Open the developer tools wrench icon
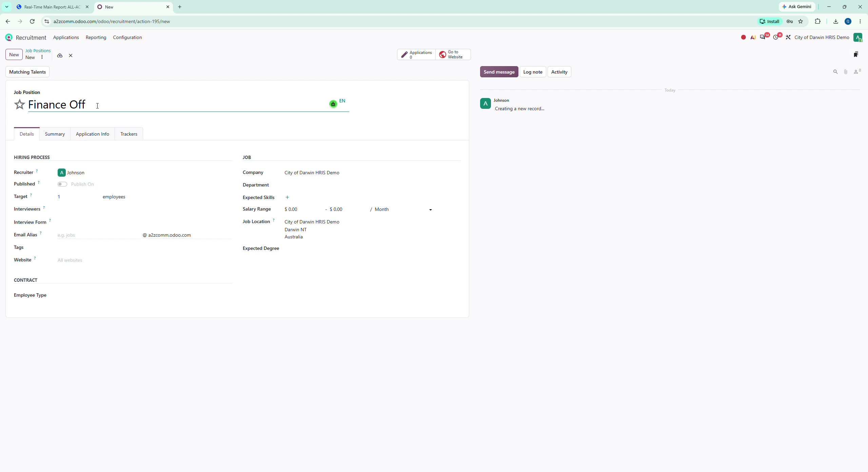This screenshot has height=472, width=868. point(788,37)
